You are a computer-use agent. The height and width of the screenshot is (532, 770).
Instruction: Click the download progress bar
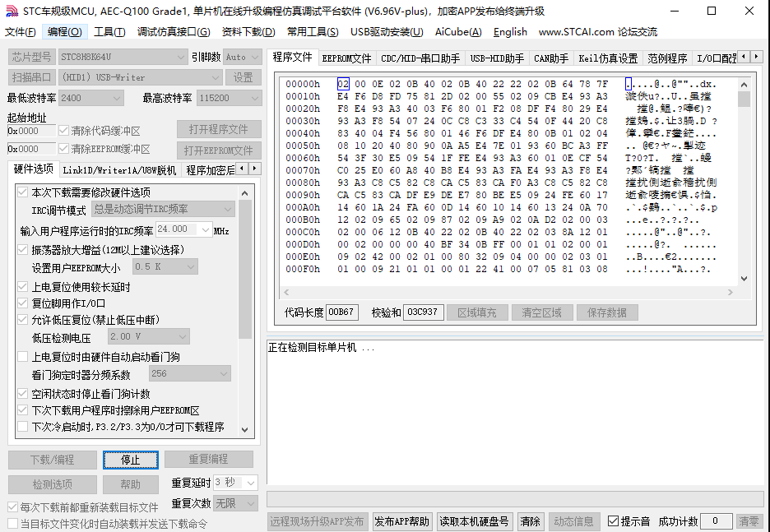pyautogui.click(x=515, y=498)
